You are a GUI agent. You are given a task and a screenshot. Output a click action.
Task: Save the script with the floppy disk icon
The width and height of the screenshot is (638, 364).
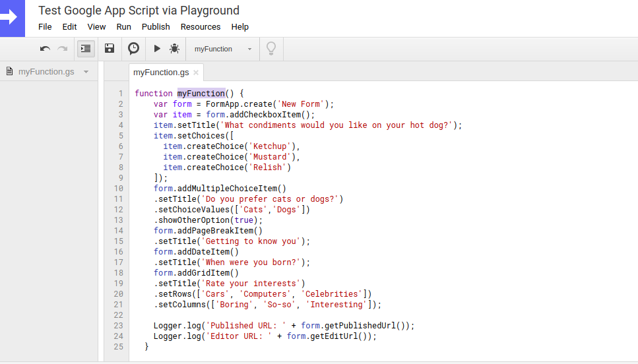[x=110, y=48]
